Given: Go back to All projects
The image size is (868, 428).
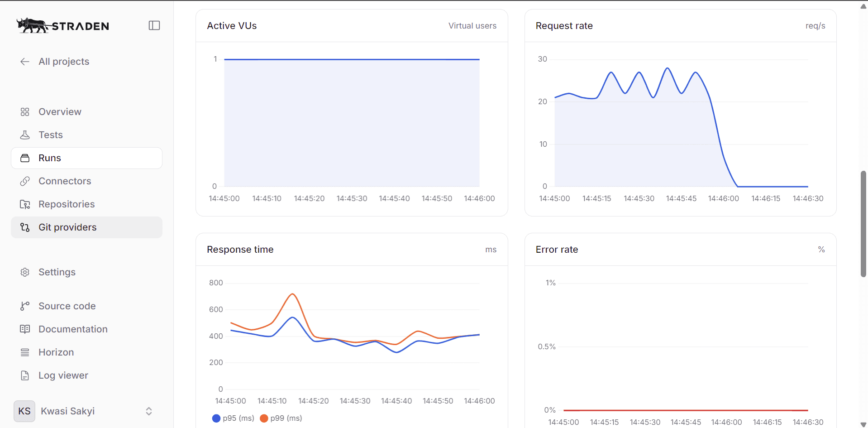Looking at the screenshot, I should click(64, 62).
